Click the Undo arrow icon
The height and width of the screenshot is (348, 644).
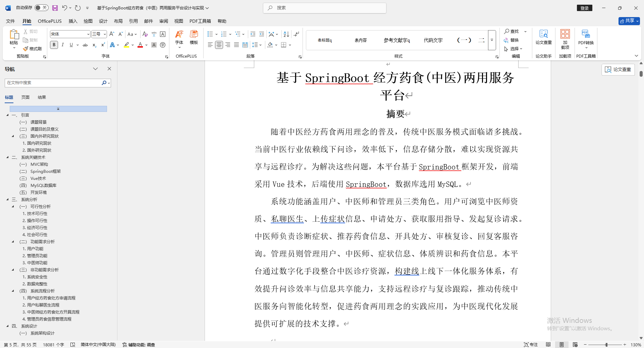[64, 8]
